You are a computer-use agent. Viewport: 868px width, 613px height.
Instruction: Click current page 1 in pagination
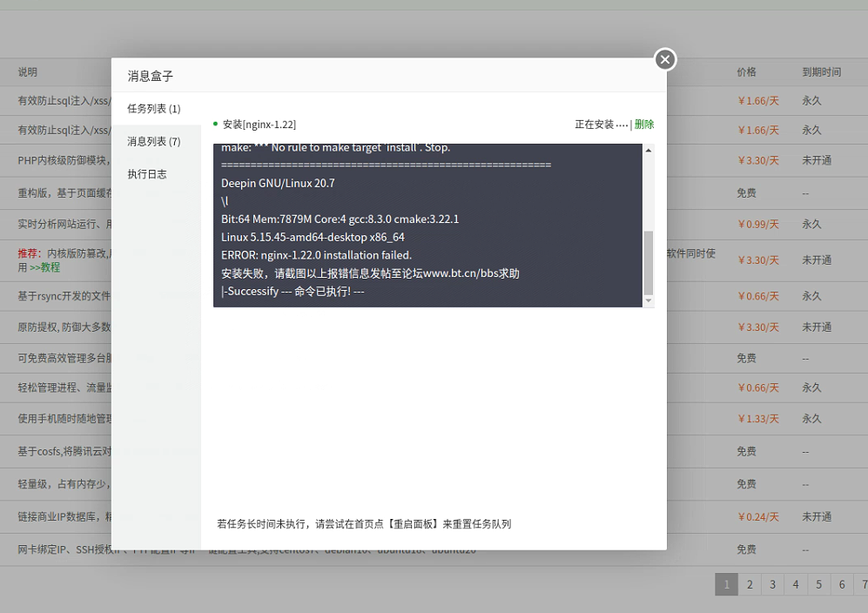pyautogui.click(x=726, y=584)
